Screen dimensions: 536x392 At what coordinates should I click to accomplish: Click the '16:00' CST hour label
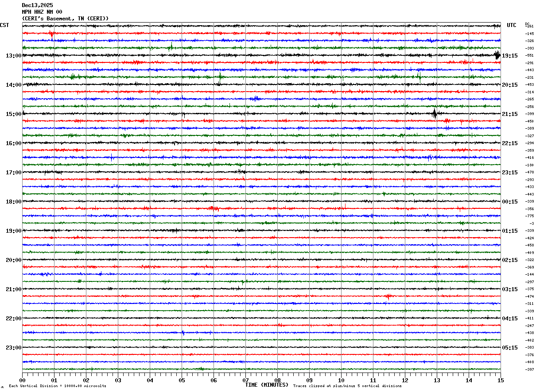click(x=13, y=143)
